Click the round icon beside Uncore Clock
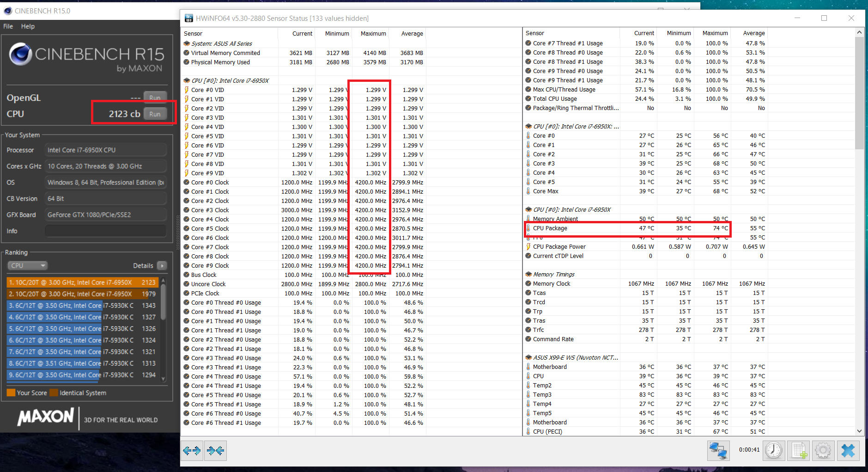Screen dimensions: 868x472 tap(187, 284)
